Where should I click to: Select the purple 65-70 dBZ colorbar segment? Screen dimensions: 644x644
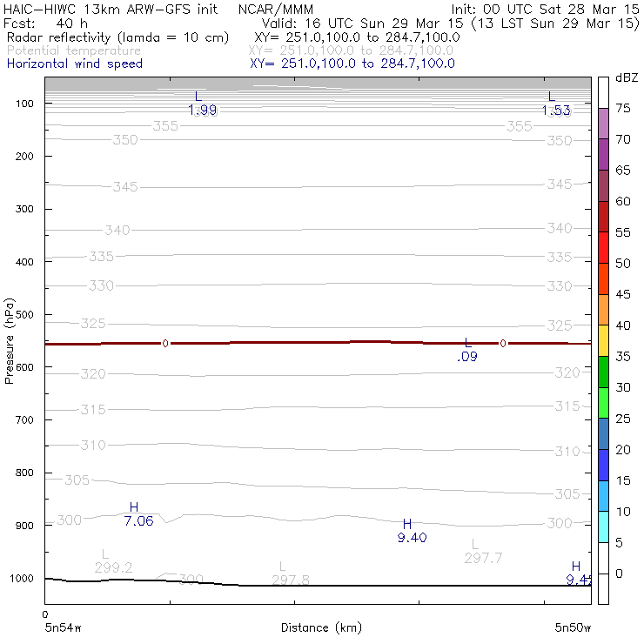coord(603,154)
